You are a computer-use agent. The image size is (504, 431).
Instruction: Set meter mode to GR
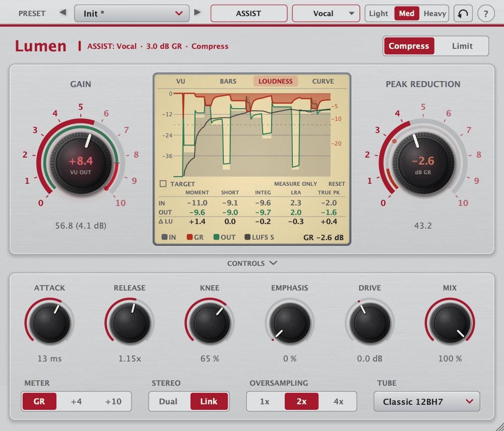(x=39, y=401)
